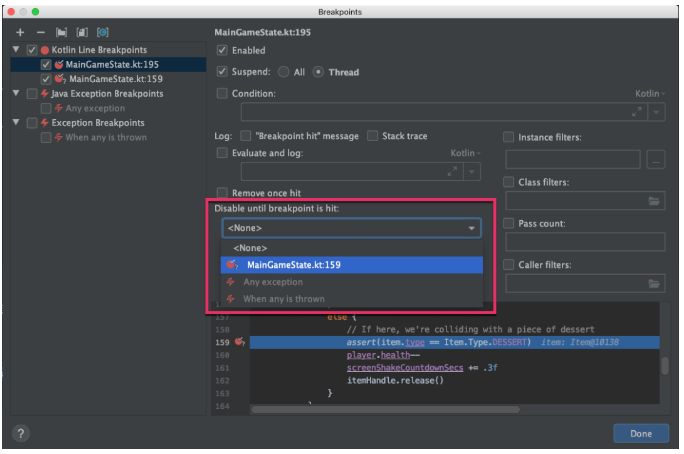Select MainGameState.kt:195 in breakpoint tree

(x=112, y=65)
